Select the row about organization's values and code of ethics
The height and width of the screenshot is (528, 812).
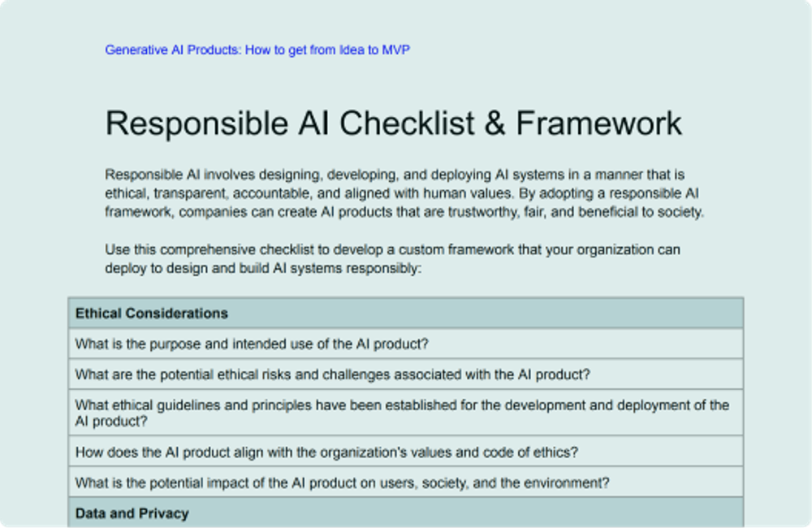pyautogui.click(x=325, y=451)
